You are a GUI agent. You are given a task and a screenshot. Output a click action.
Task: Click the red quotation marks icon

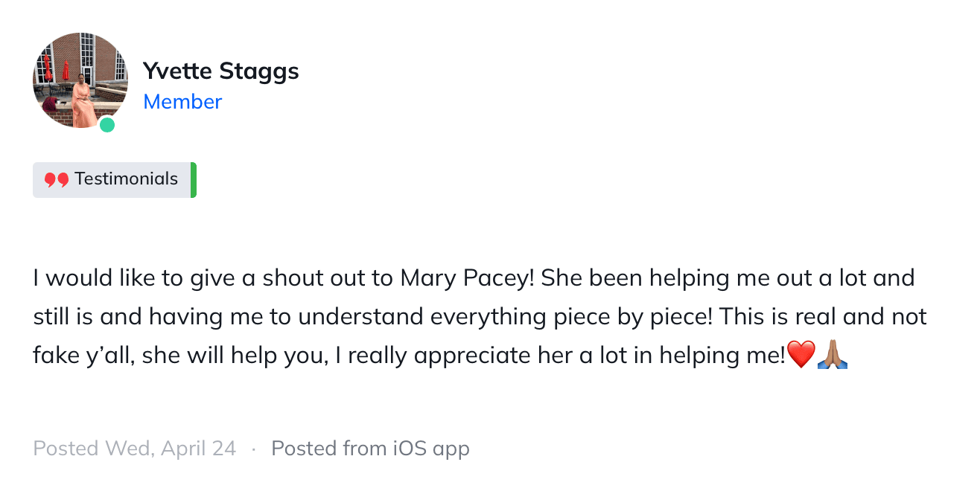click(x=57, y=180)
